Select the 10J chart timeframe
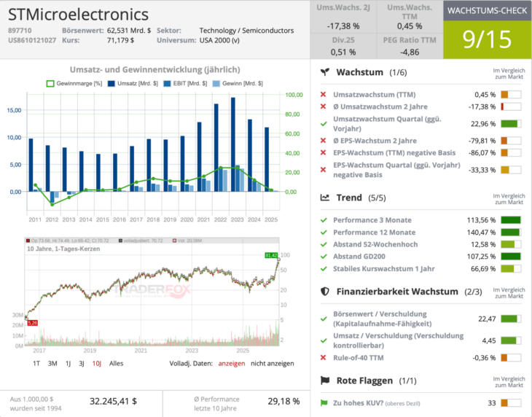The image size is (532, 417). [x=97, y=363]
